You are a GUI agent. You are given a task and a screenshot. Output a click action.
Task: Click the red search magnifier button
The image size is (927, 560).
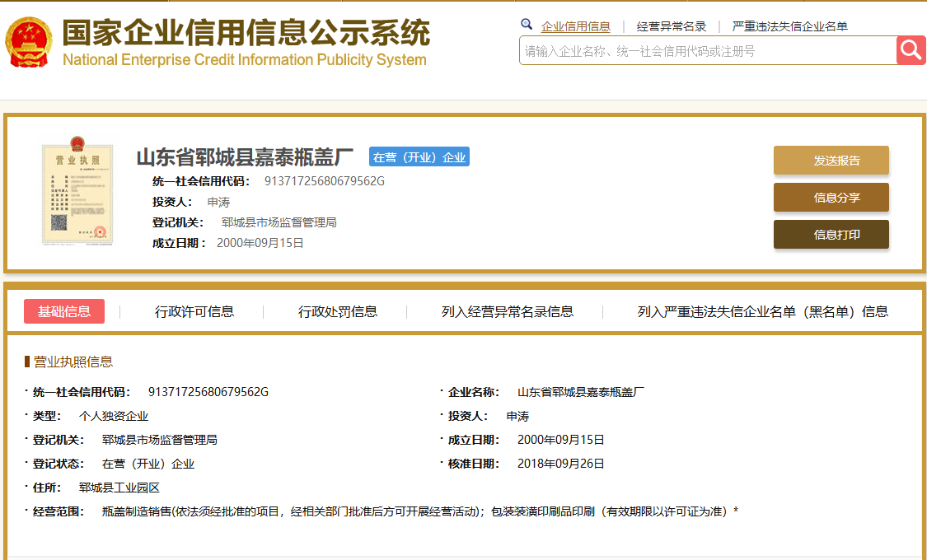click(x=911, y=50)
